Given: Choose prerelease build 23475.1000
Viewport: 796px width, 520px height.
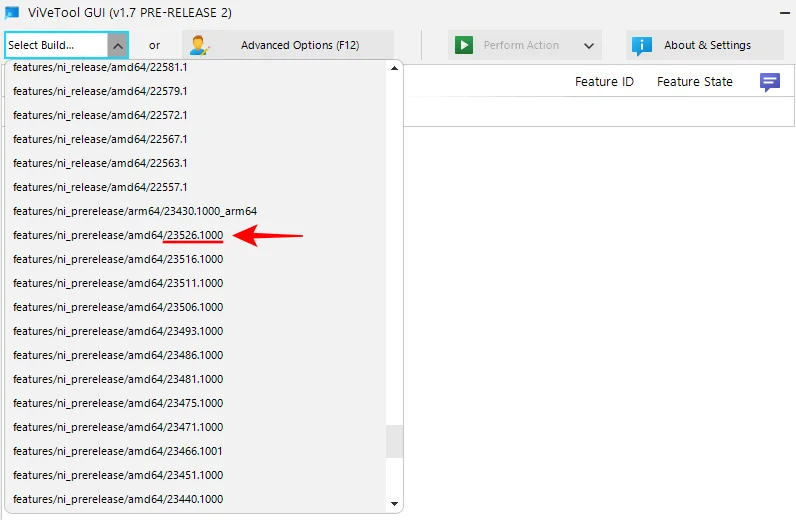Looking at the screenshot, I should pyautogui.click(x=195, y=403).
